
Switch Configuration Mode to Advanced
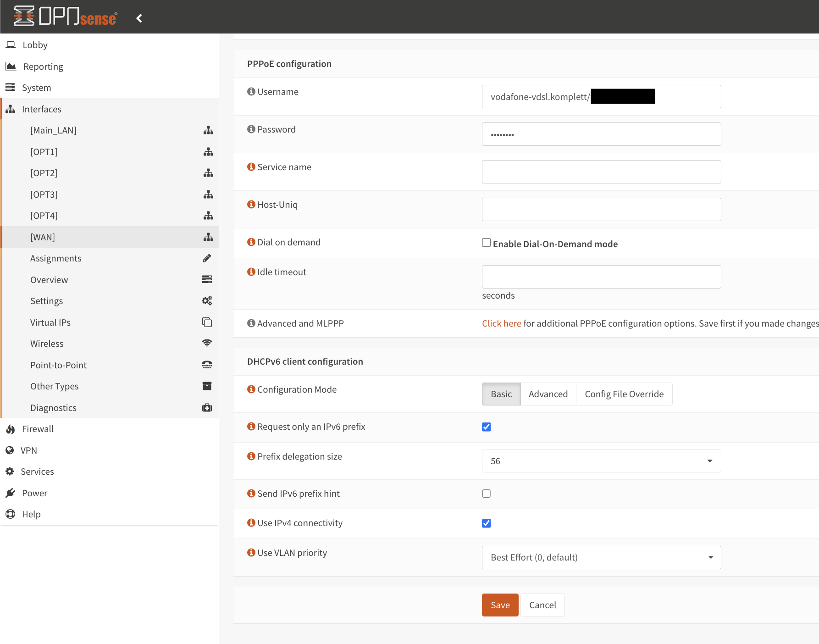[x=548, y=394]
